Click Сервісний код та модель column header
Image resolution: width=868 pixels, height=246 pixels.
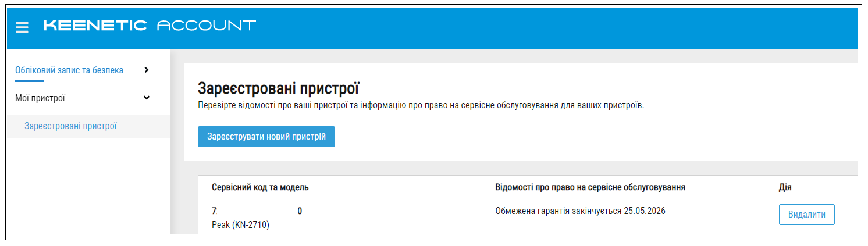click(x=260, y=187)
